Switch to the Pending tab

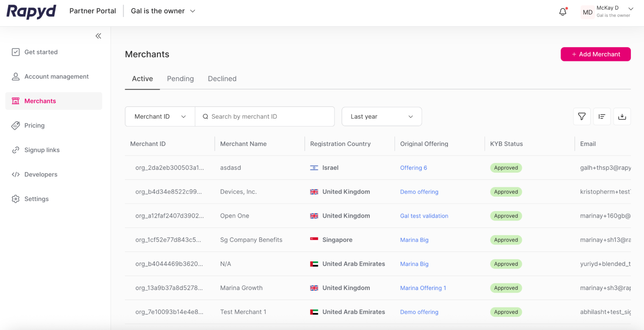pyautogui.click(x=180, y=79)
